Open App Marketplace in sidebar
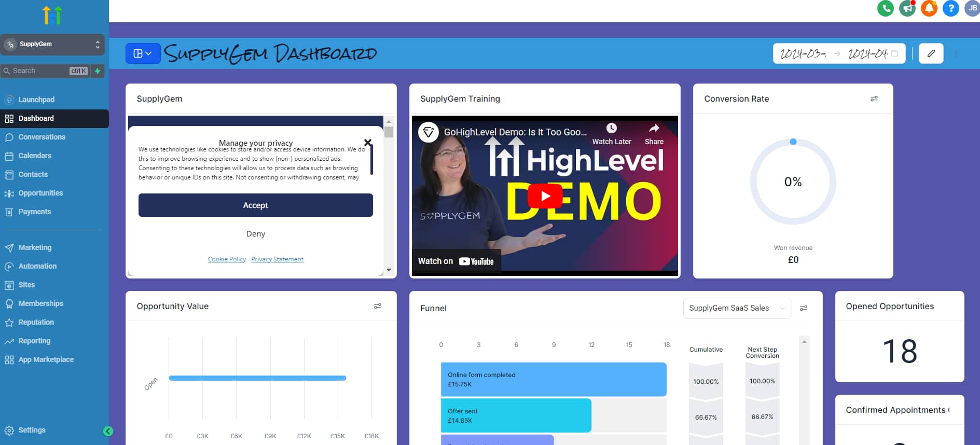This screenshot has height=445, width=980. click(54, 359)
